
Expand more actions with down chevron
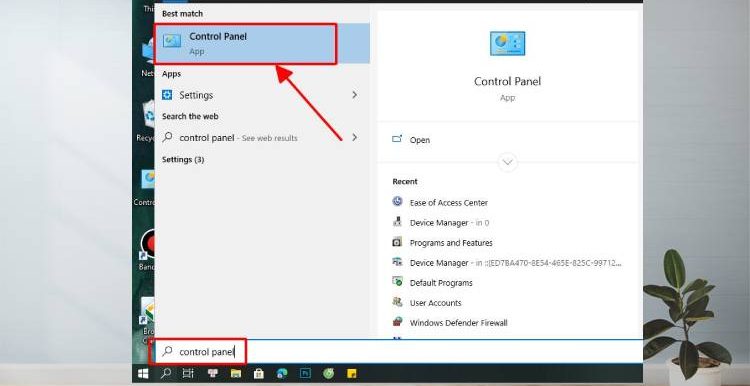tap(507, 162)
